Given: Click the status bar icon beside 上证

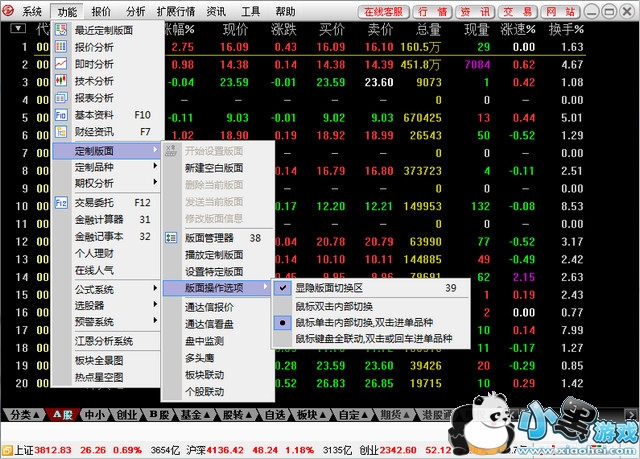Looking at the screenshot, I should 7,450.
